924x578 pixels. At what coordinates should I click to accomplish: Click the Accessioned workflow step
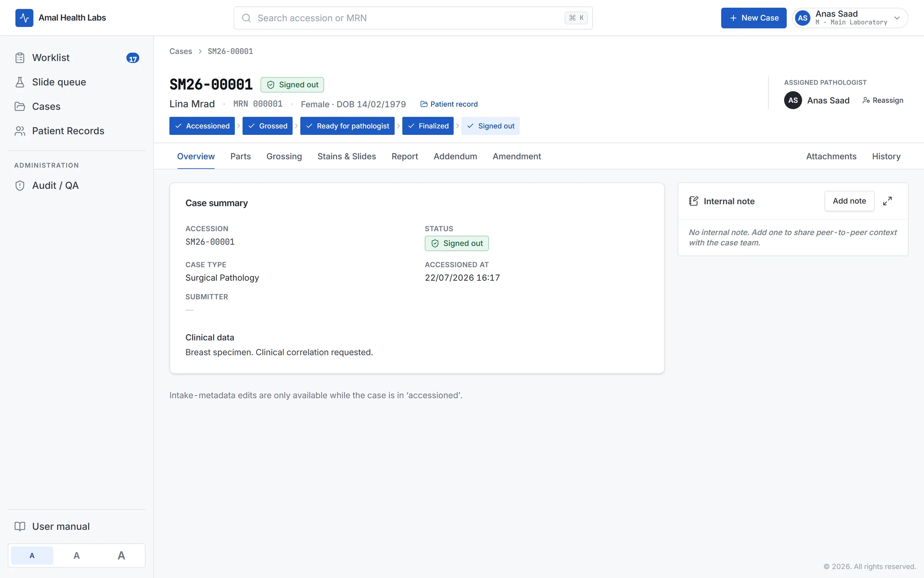click(x=202, y=126)
